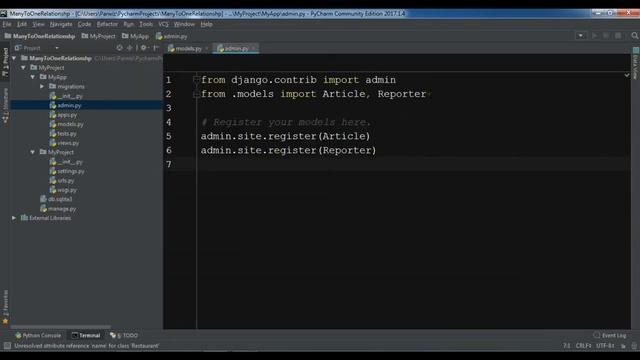The height and width of the screenshot is (360, 640).
Task: Select tests.py in project tree
Action: [63, 134]
